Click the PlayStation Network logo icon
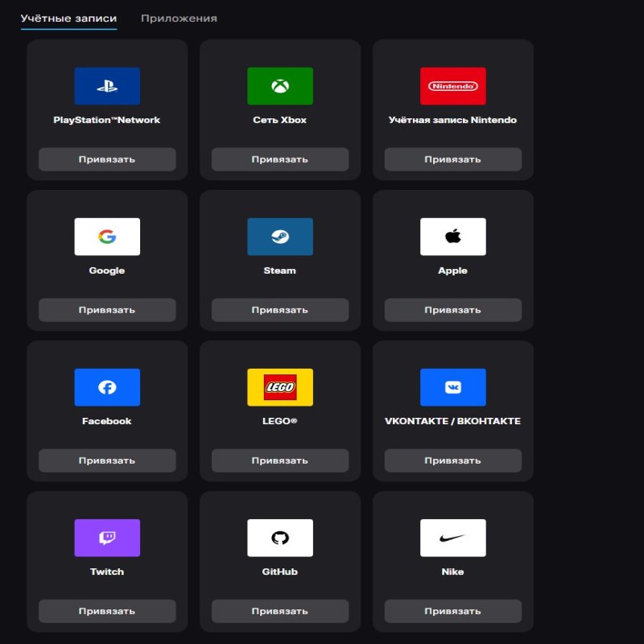 107,86
